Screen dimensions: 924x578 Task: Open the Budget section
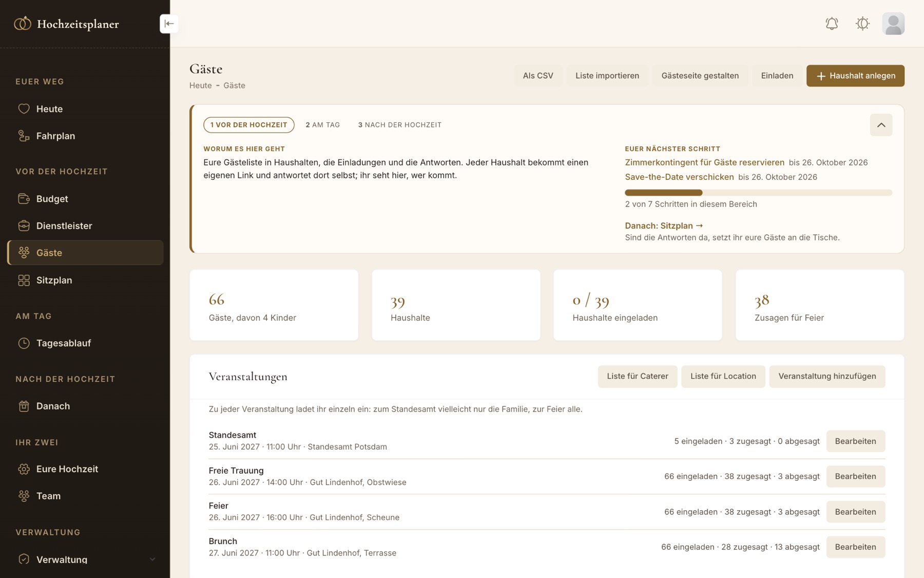tap(85, 199)
